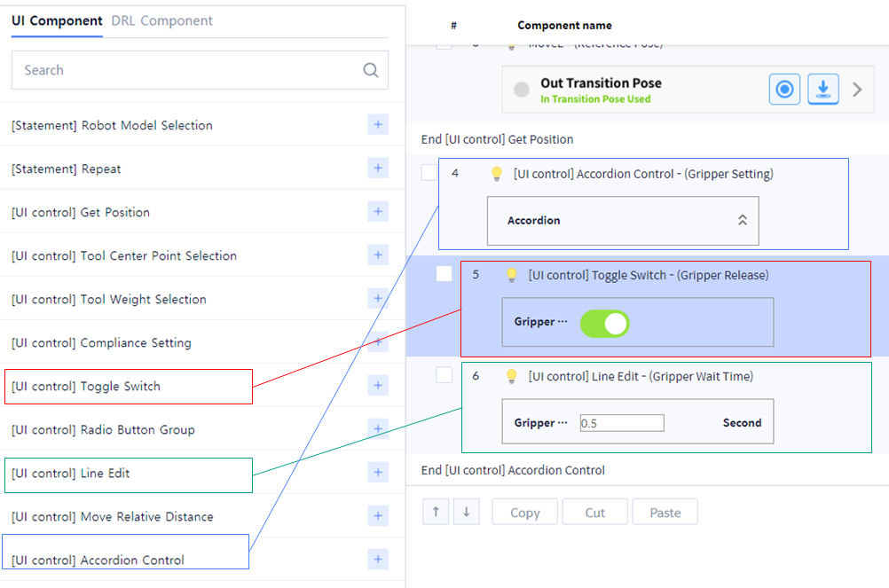This screenshot has width=889, height=588.
Task: Click lightbulb icon on Toggle Switch row
Action: 511,275
